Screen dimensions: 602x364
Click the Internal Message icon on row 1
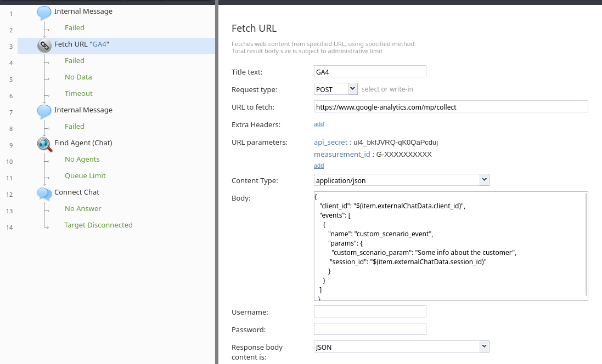44,13
